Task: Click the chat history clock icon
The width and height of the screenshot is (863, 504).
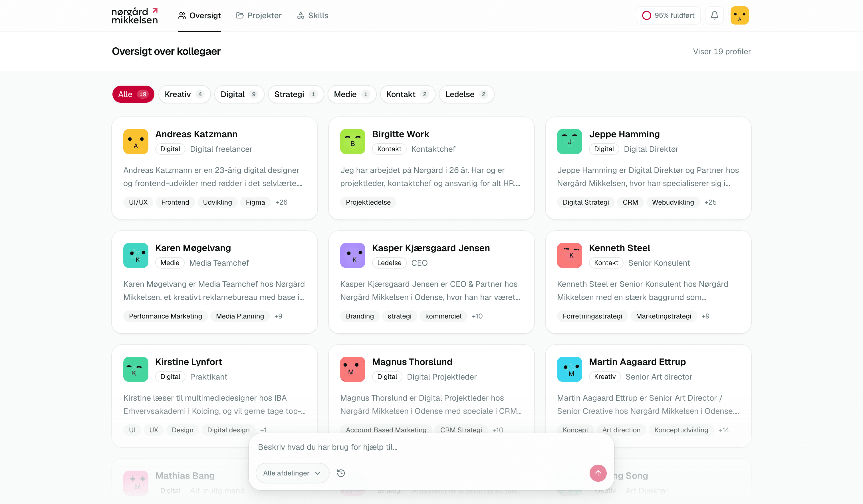Action: click(x=341, y=473)
